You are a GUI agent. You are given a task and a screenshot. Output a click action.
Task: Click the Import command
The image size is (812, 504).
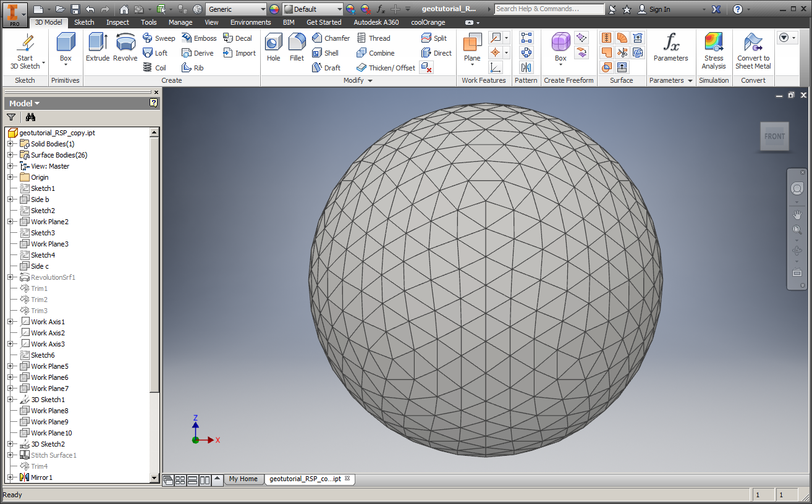pos(239,53)
